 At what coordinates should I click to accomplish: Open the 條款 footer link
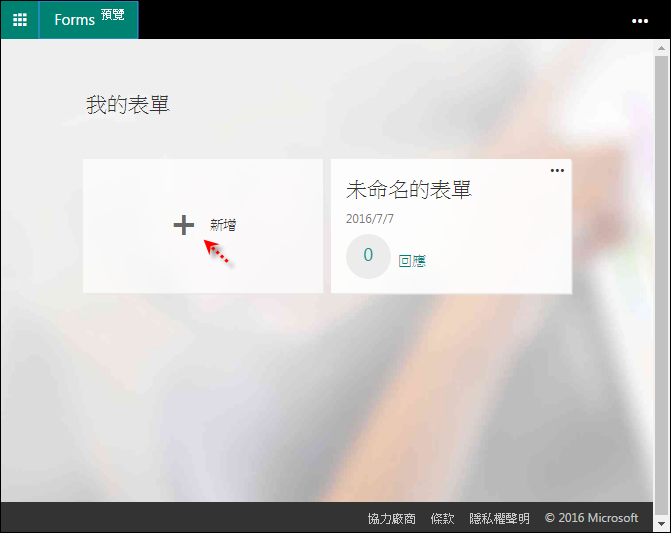[x=442, y=518]
